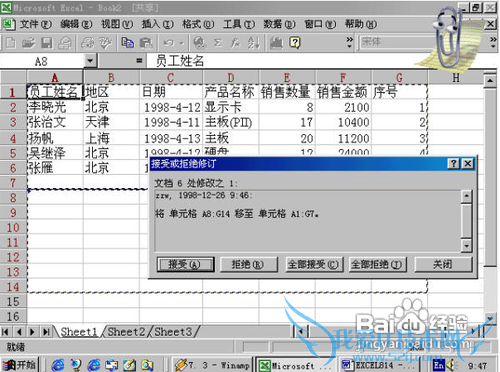Select row 3 header
This screenshot has height=372, width=500.
coord(13,122)
